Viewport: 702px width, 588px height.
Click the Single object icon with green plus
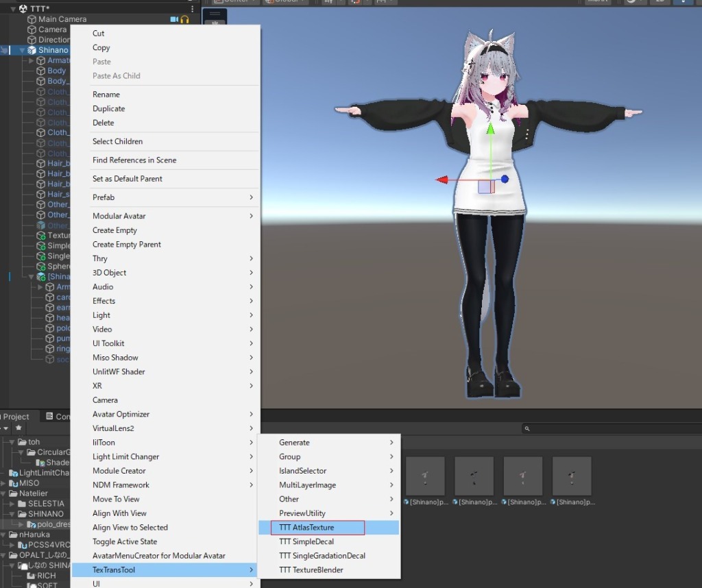[40, 256]
